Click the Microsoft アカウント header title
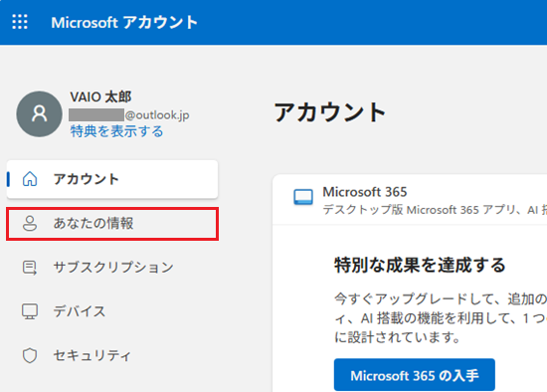Image resolution: width=547 pixels, height=392 pixels. click(124, 22)
